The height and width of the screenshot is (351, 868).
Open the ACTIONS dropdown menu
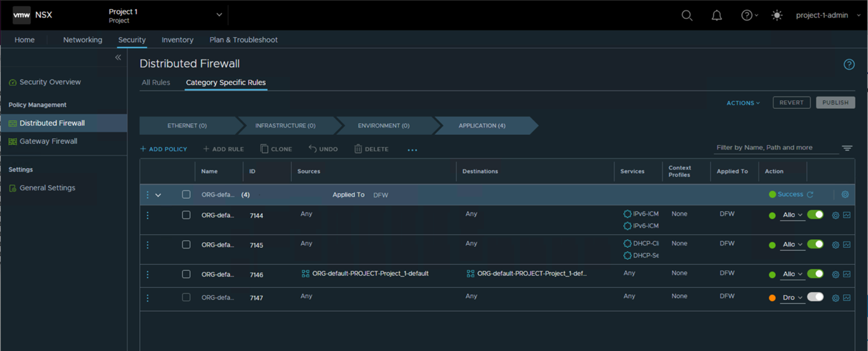pyautogui.click(x=742, y=103)
